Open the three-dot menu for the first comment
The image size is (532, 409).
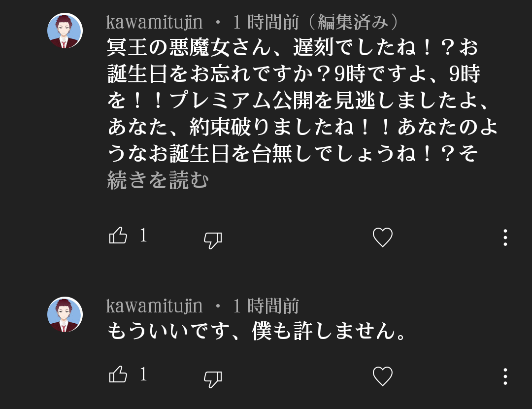505,238
